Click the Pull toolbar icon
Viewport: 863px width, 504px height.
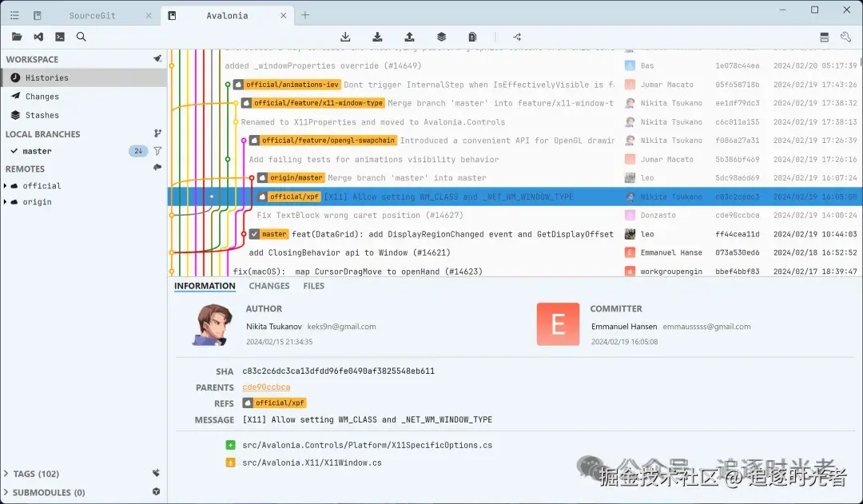[x=377, y=37]
